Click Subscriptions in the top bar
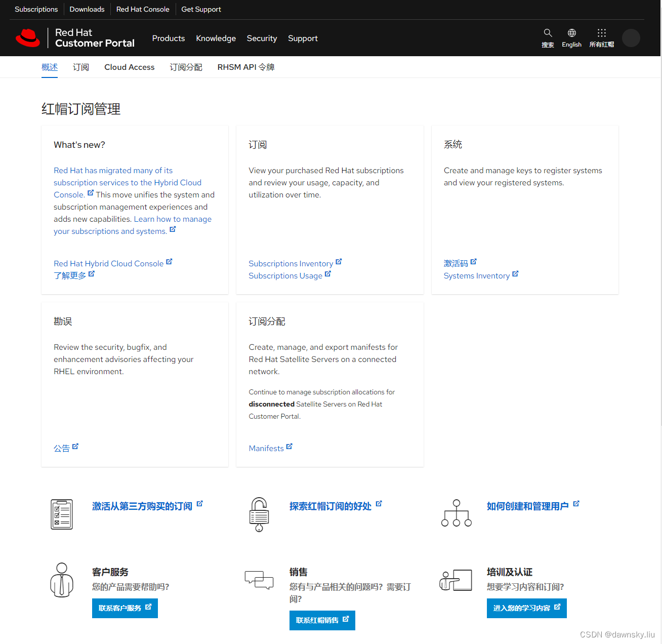Image resolution: width=662 pixels, height=644 pixels. tap(36, 10)
